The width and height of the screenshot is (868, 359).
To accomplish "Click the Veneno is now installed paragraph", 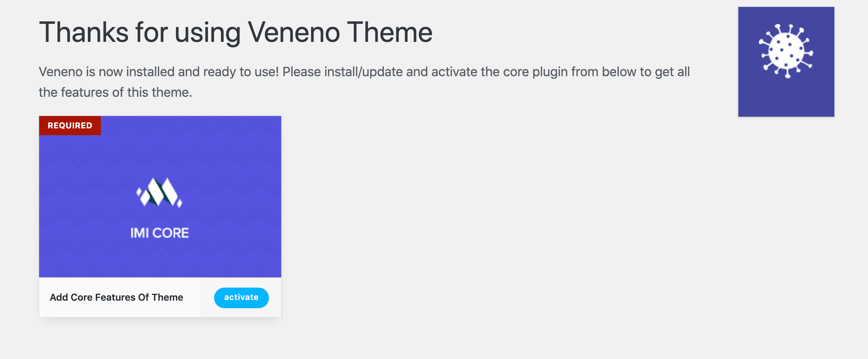I will [x=364, y=82].
